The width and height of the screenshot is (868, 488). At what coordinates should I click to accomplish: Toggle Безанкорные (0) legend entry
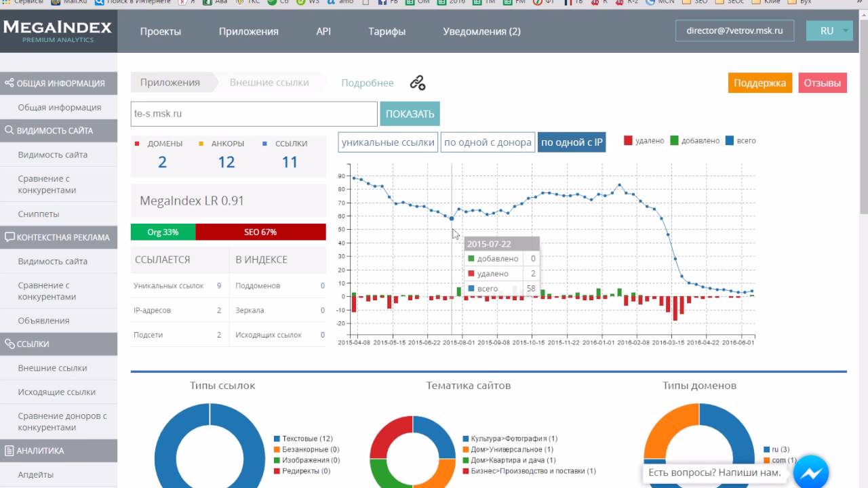click(307, 449)
